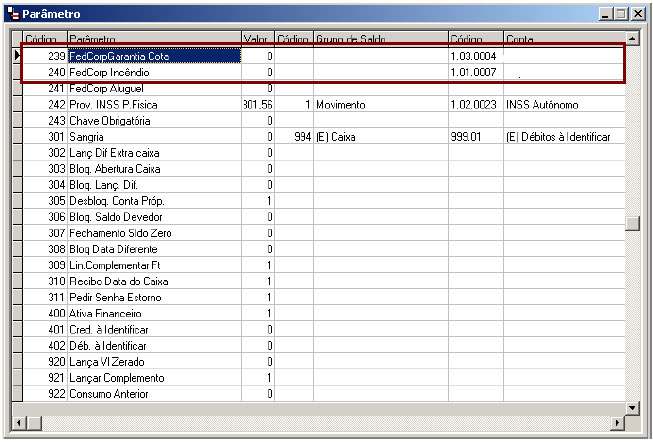Click the current row indicator arrow
Image resolution: width=653 pixels, height=442 pixels.
pos(16,56)
